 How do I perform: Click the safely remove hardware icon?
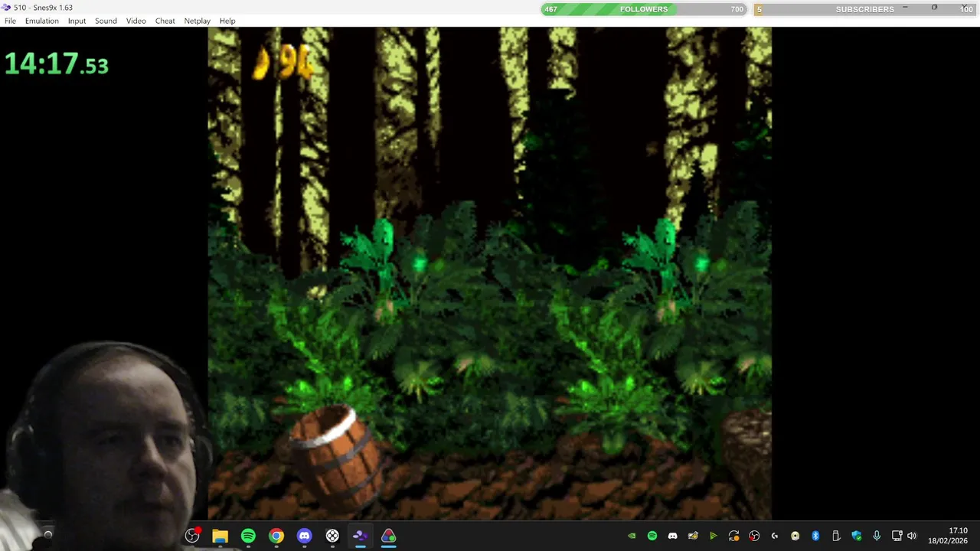[836, 536]
